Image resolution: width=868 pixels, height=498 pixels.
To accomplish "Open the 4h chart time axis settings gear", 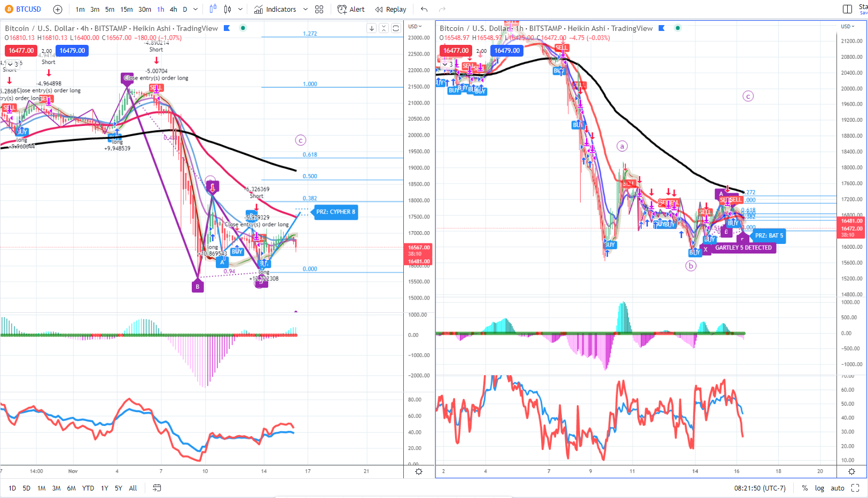I will click(x=419, y=471).
